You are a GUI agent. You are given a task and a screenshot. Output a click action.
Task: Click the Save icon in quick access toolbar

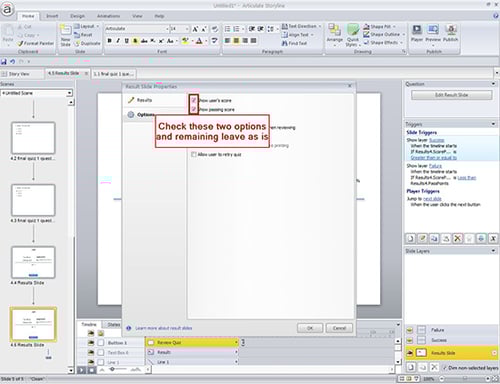(x=4, y=62)
